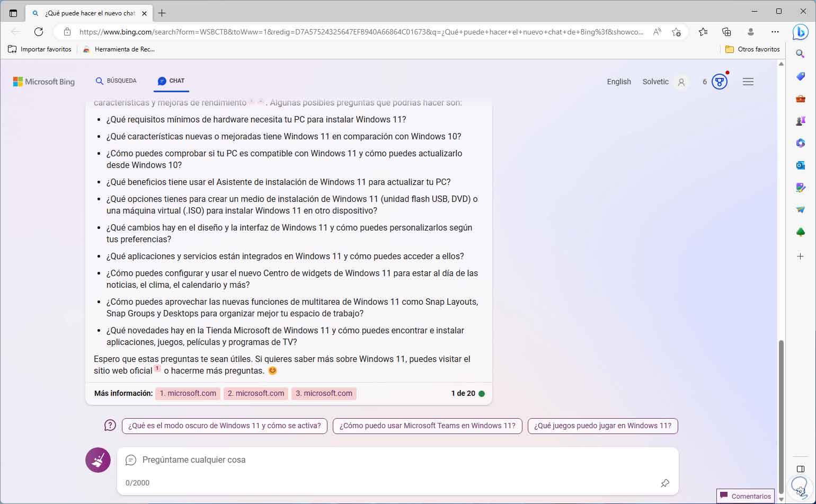This screenshot has width=816, height=504.
Task: Click the Comentarios feedback button
Action: click(x=746, y=496)
